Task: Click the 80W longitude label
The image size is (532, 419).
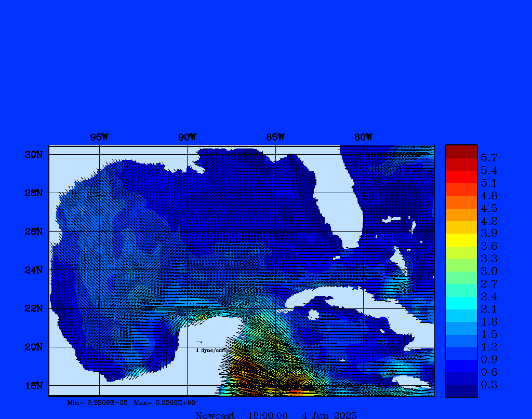Action: [363, 138]
